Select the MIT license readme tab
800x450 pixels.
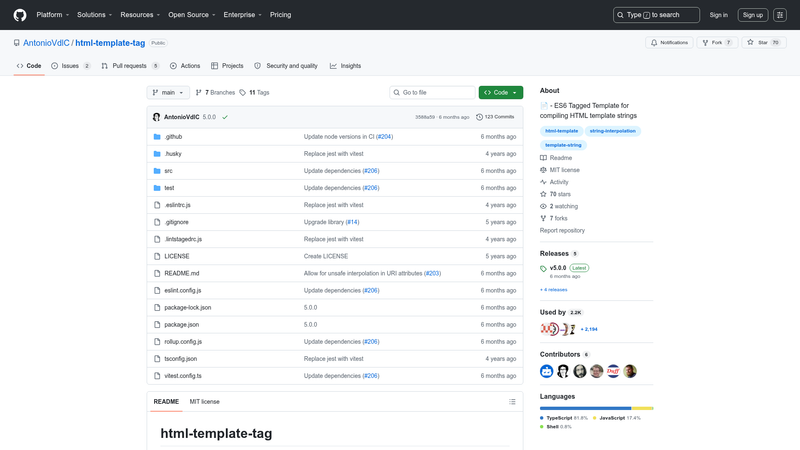click(205, 402)
